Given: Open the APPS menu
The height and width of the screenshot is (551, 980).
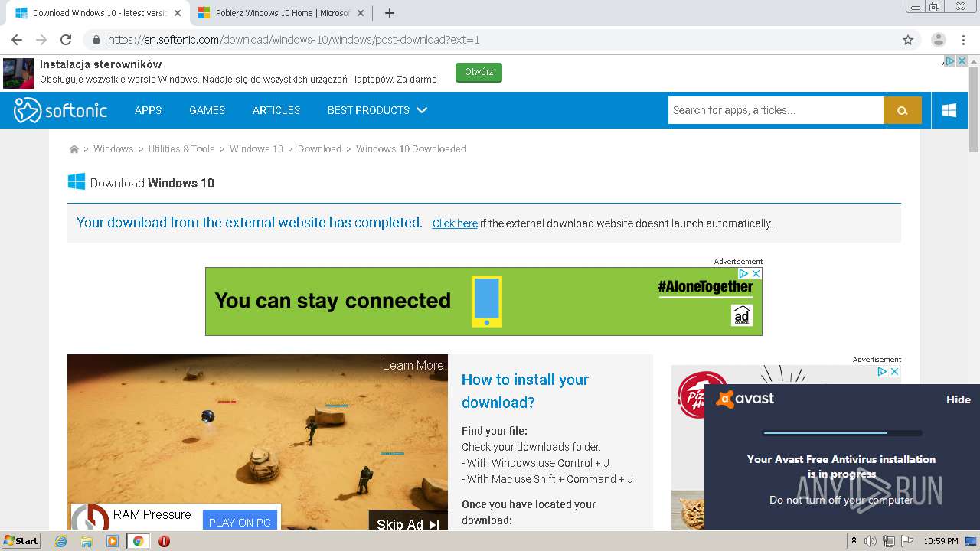Looking at the screenshot, I should pos(148,110).
